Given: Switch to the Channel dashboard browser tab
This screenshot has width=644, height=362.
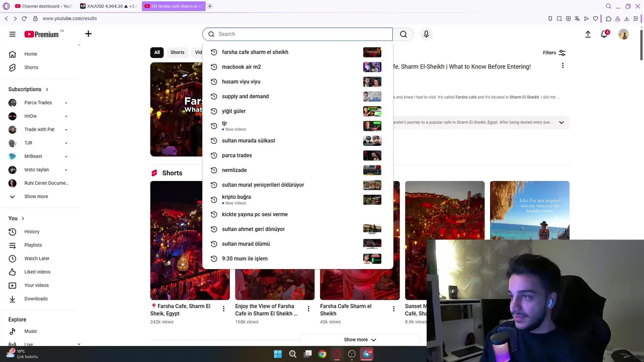Looking at the screenshot, I should [x=44, y=6].
